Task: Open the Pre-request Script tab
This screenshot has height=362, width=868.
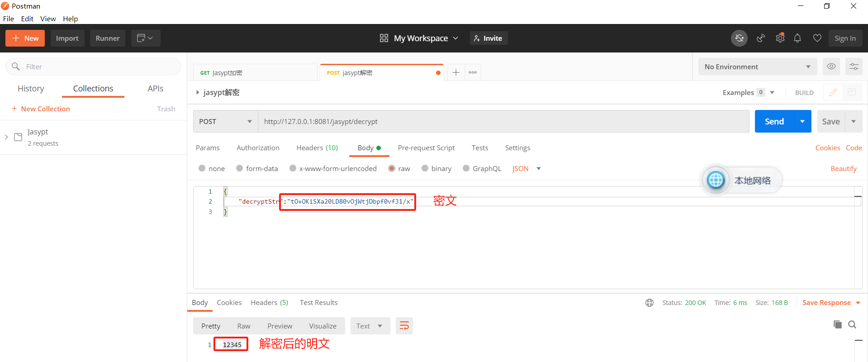Action: (426, 148)
